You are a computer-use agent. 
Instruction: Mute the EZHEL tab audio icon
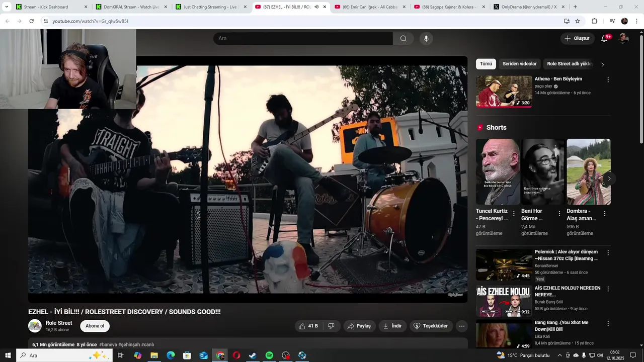[x=316, y=7]
